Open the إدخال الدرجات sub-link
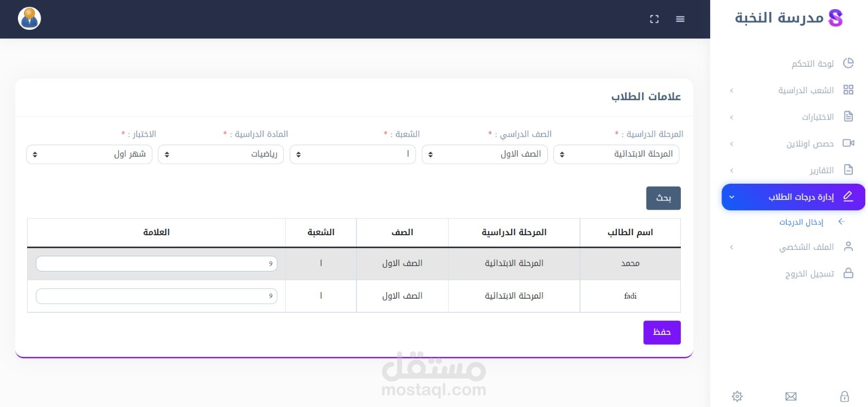The width and height of the screenshot is (868, 407). pos(801,222)
